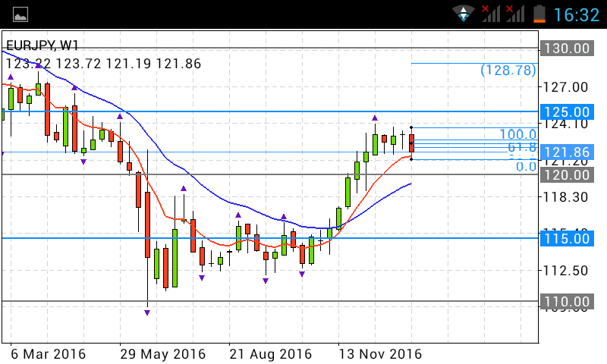
Task: Tap the OHLC values 123.22 123.72 121.19 121.86
Action: (103, 64)
